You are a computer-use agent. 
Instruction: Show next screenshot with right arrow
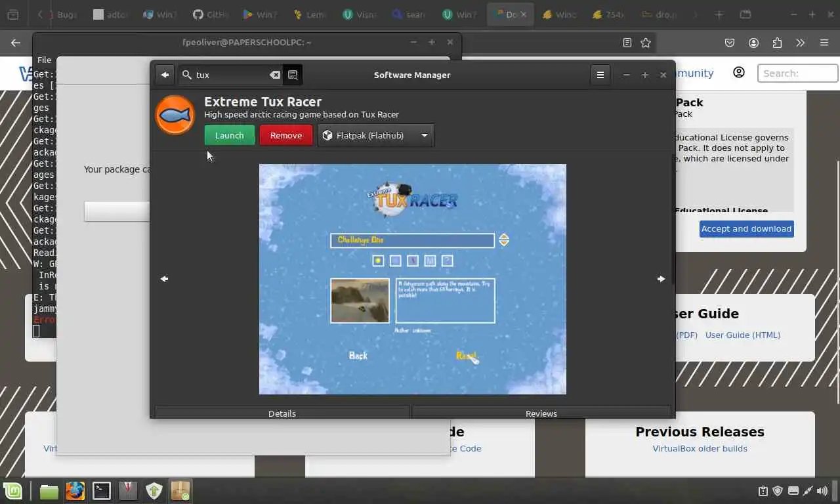click(x=661, y=279)
